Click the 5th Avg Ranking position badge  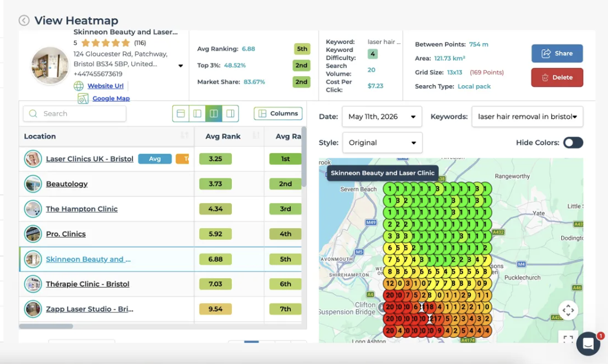pos(302,49)
